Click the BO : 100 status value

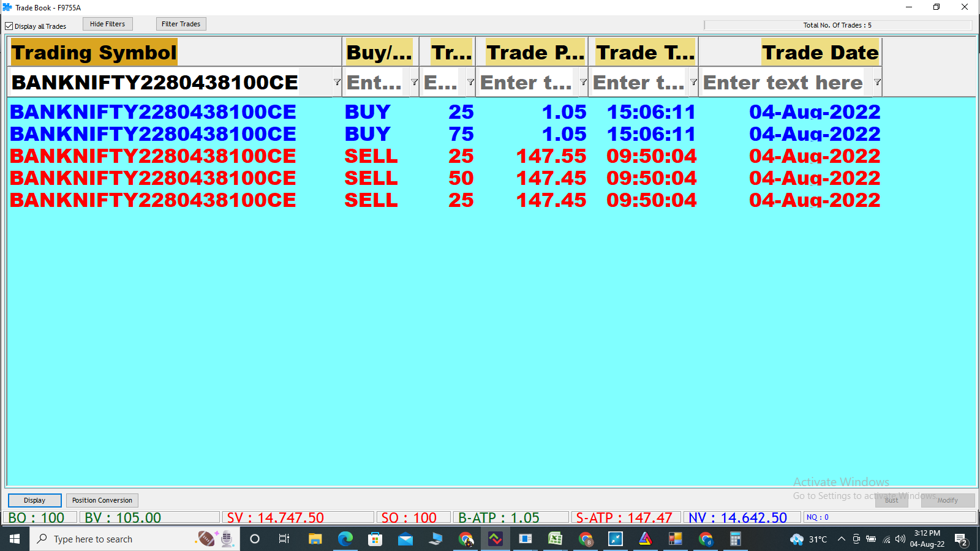point(40,517)
